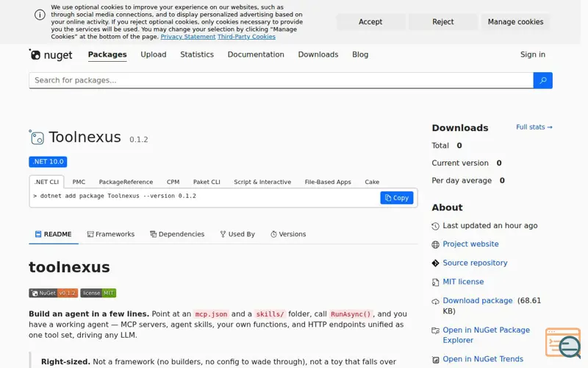The width and height of the screenshot is (588, 368).
Task: Open Full stats link
Action: pyautogui.click(x=534, y=127)
